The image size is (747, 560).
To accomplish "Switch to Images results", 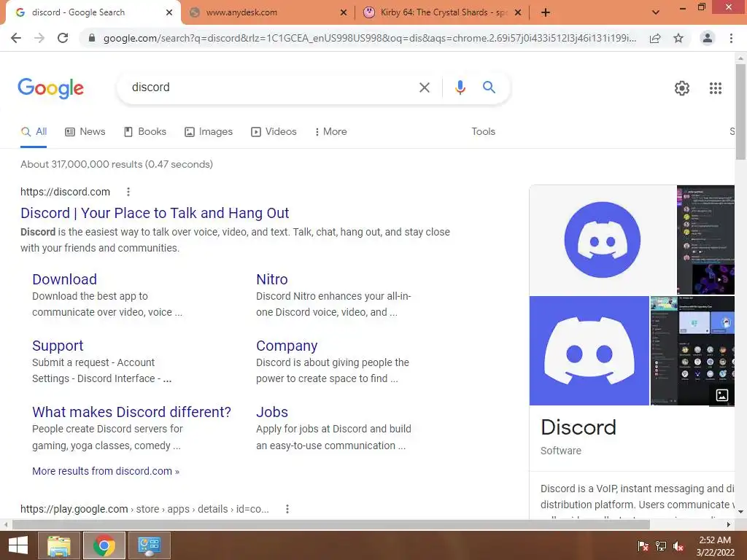I will pyautogui.click(x=209, y=132).
